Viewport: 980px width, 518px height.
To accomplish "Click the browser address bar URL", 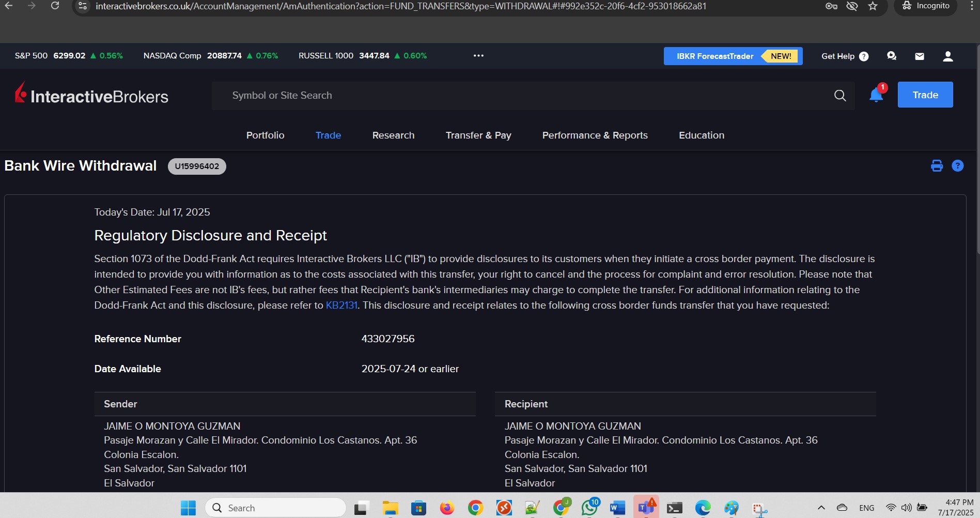I will click(401, 6).
